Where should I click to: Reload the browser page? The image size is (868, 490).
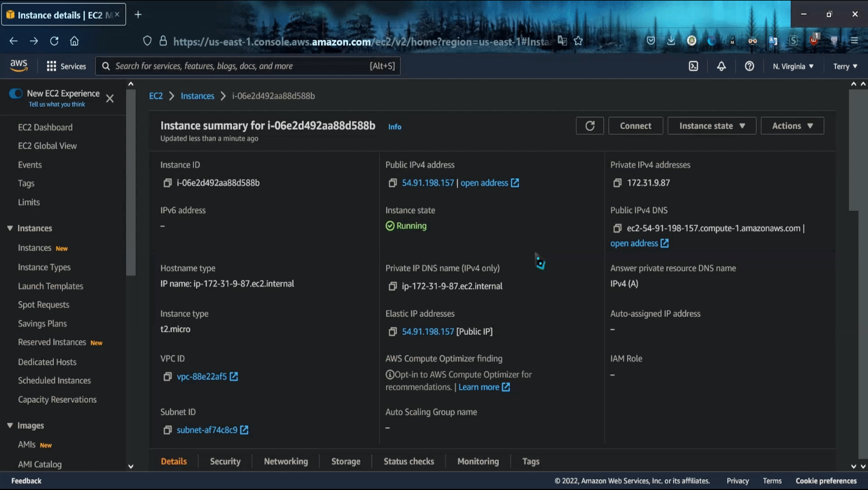point(54,41)
